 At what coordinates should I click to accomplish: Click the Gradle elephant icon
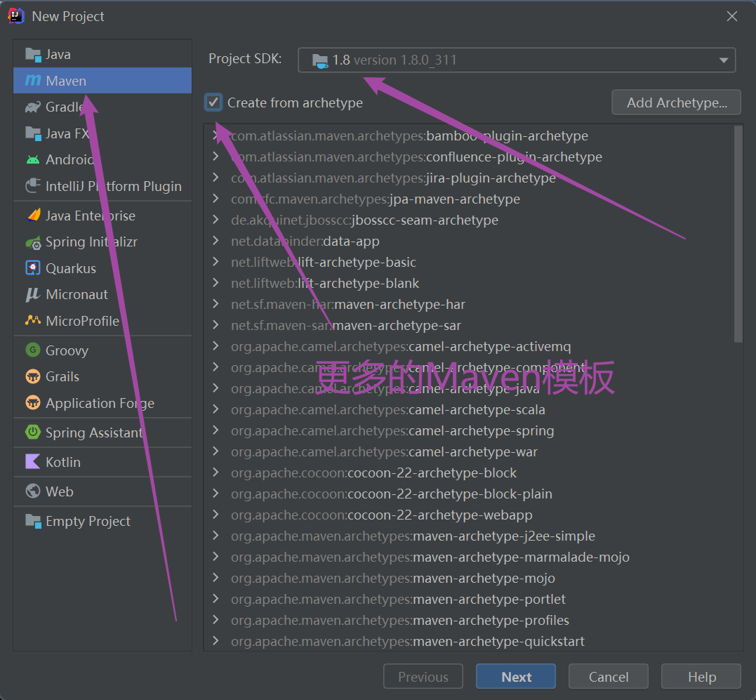33,107
